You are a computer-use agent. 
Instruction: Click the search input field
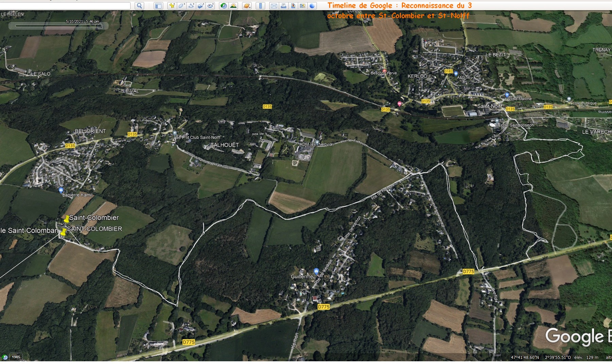65,5
